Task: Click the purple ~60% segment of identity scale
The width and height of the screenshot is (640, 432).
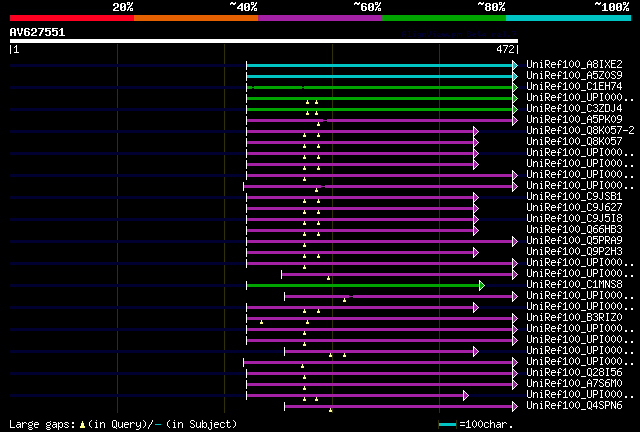Action: pos(320,18)
